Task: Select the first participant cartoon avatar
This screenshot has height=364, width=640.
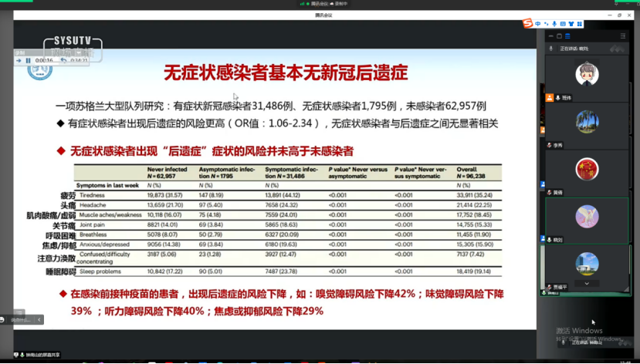Action: pyautogui.click(x=588, y=73)
